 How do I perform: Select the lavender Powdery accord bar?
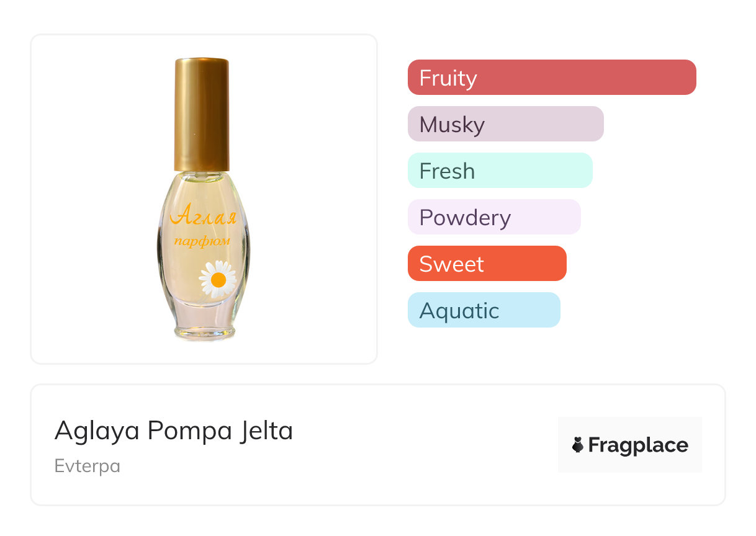[493, 217]
